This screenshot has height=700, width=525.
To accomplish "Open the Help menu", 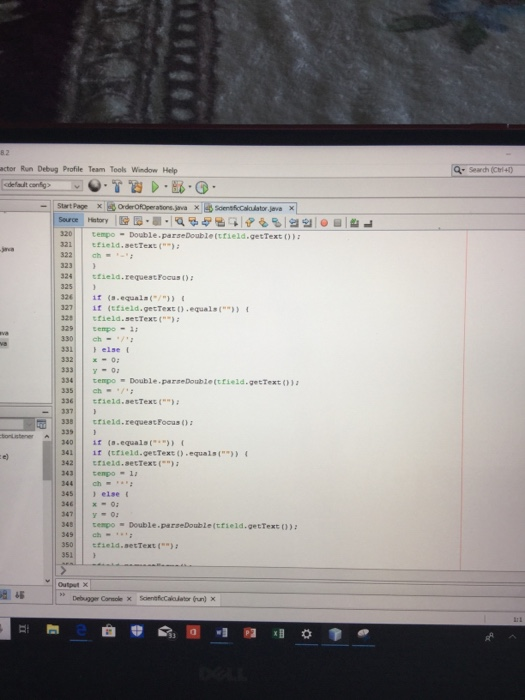I will pos(170,170).
